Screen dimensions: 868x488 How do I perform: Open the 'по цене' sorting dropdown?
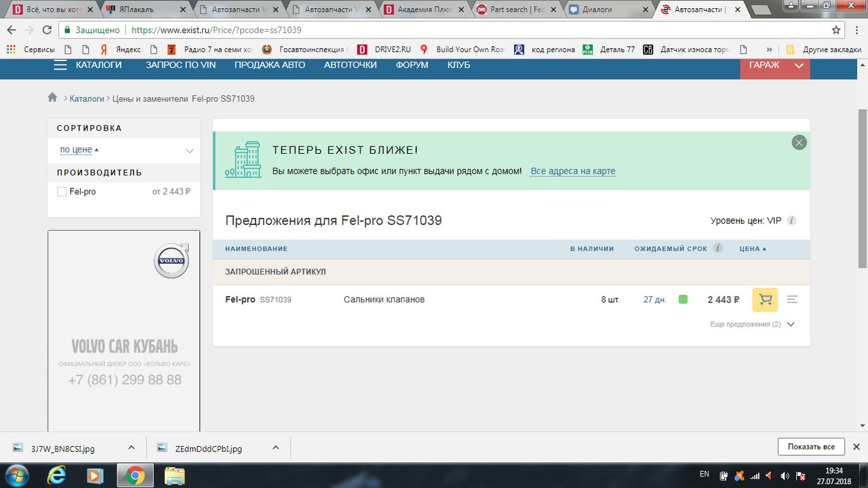124,150
